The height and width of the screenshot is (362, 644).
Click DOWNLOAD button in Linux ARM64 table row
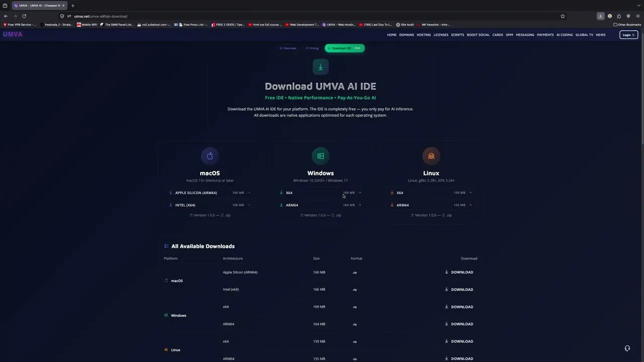(459, 358)
